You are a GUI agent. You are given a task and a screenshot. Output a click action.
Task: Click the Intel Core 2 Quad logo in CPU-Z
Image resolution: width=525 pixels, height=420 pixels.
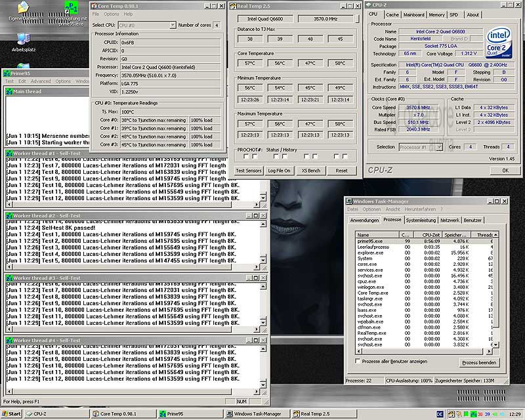tap(499, 43)
